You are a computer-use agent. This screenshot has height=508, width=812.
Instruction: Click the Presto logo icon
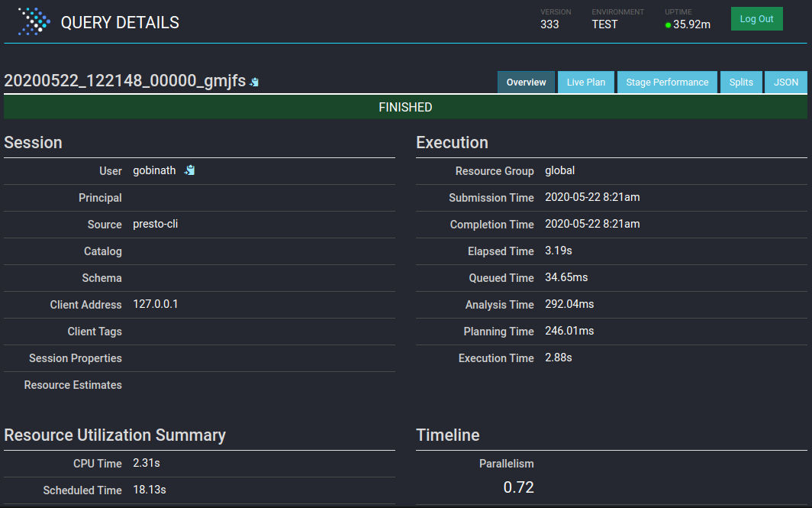click(x=34, y=21)
